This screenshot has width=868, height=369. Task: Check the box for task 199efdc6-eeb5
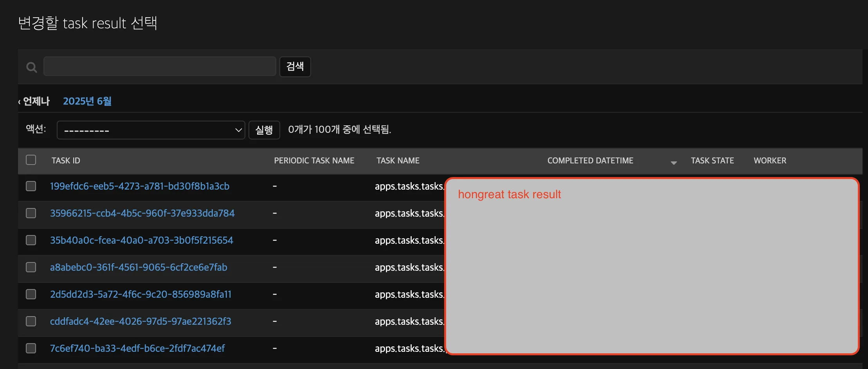pos(31,186)
